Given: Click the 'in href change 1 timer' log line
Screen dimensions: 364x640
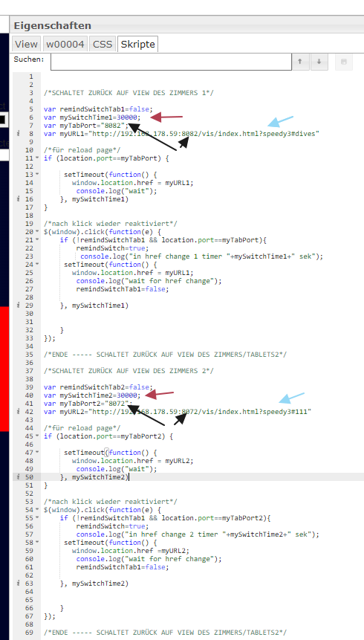Looking at the screenshot, I should click(201, 256).
